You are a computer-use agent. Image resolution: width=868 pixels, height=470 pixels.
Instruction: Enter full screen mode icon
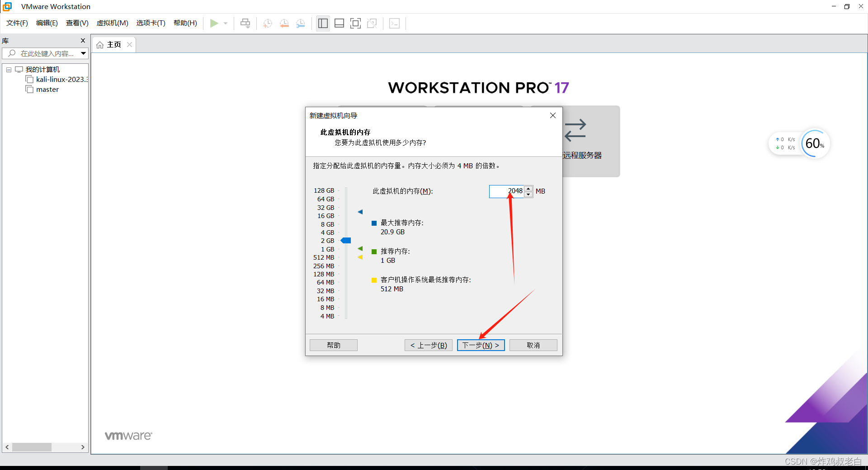tap(356, 23)
